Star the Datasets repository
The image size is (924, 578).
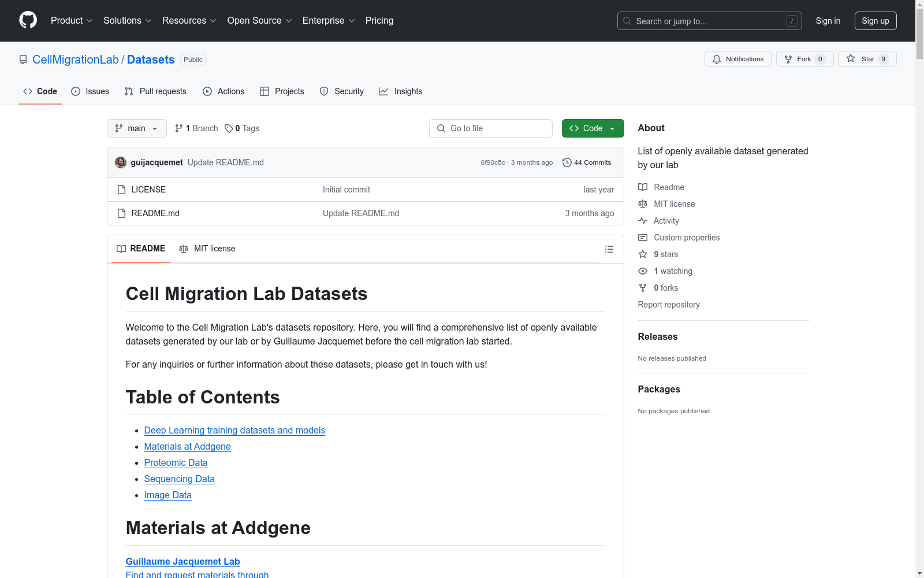click(x=867, y=59)
